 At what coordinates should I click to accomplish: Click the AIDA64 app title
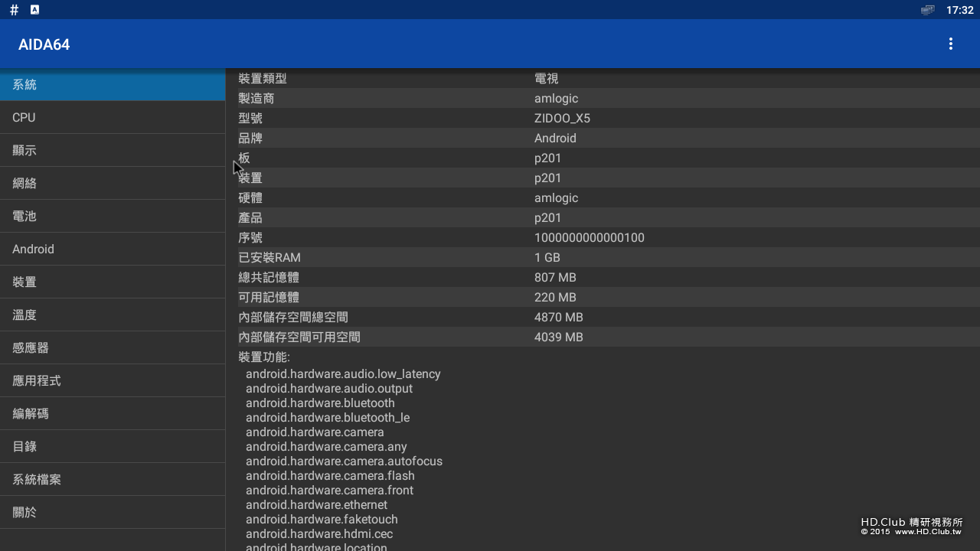(44, 44)
